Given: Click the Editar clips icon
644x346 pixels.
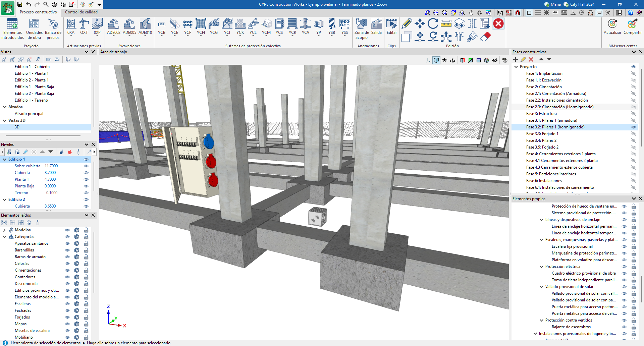Looking at the screenshot, I should (x=391, y=26).
